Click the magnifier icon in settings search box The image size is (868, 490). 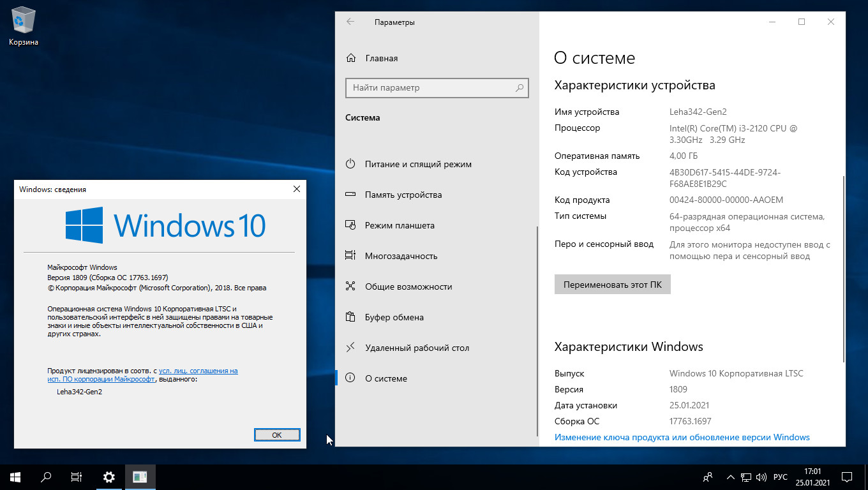click(520, 87)
